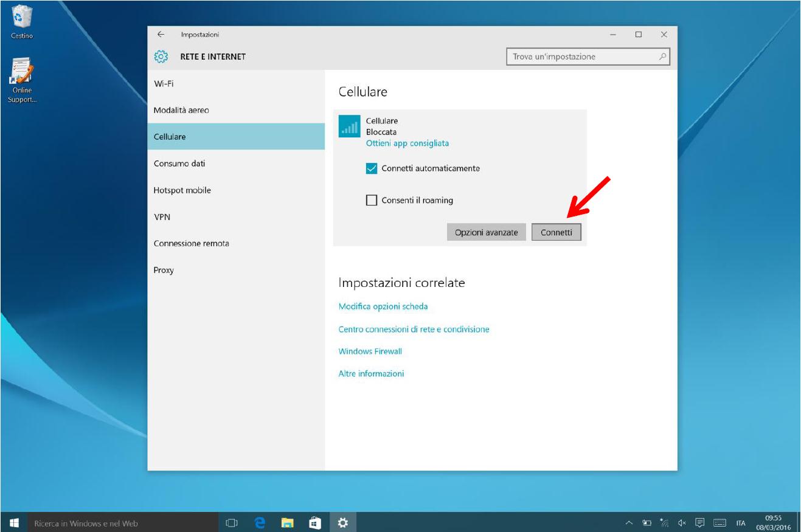801x532 pixels.
Task: Maximize the Impostazioni window
Action: [638, 35]
